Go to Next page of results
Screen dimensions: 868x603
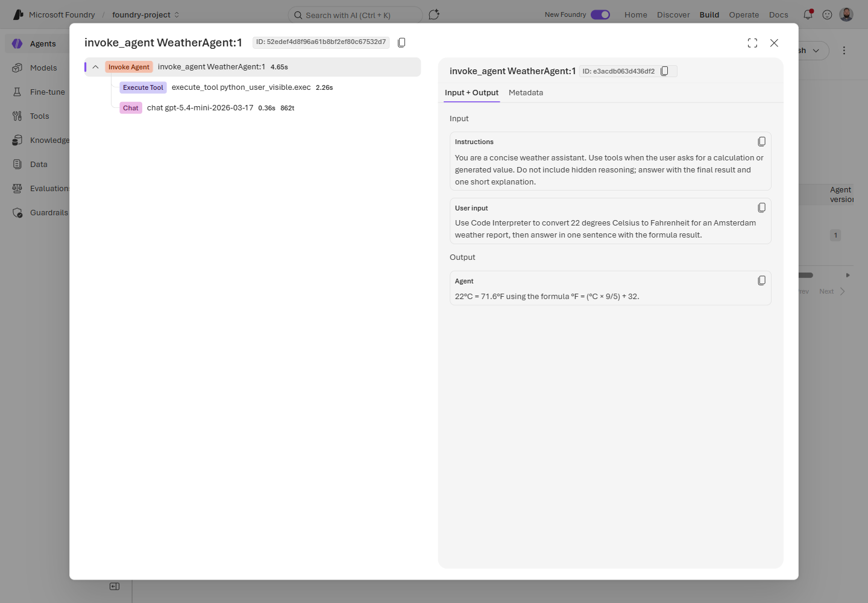click(832, 291)
